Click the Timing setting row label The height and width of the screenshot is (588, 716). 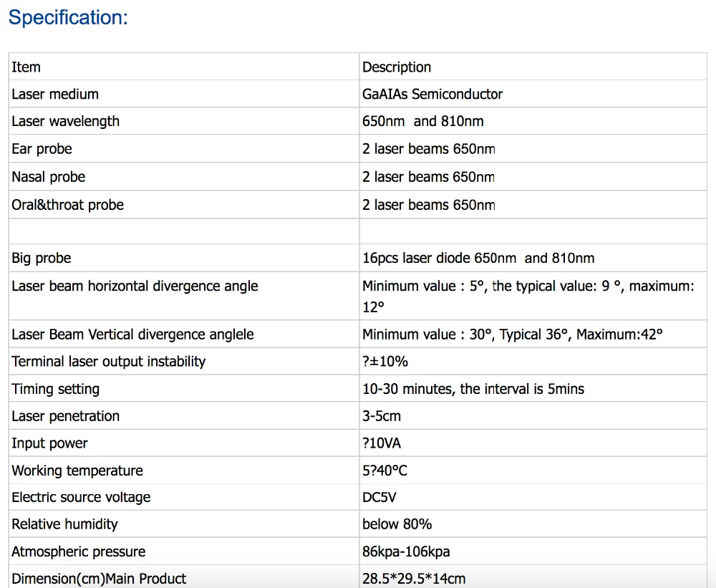(x=55, y=389)
